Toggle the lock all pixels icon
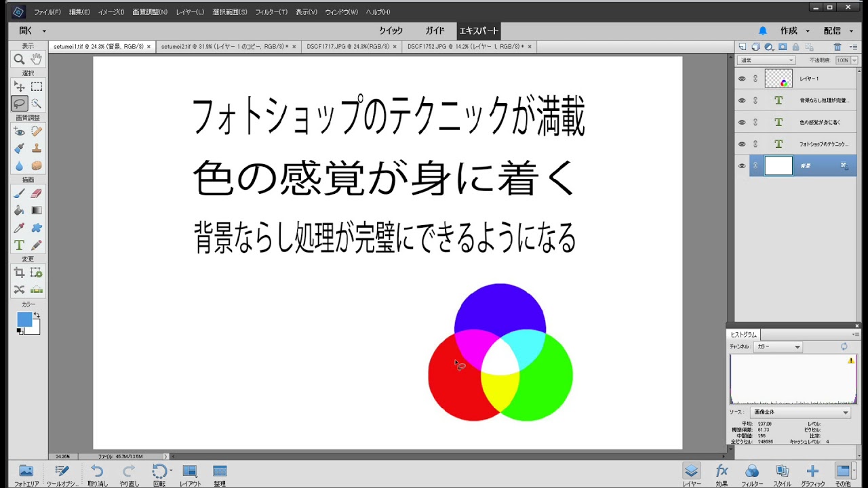 795,47
